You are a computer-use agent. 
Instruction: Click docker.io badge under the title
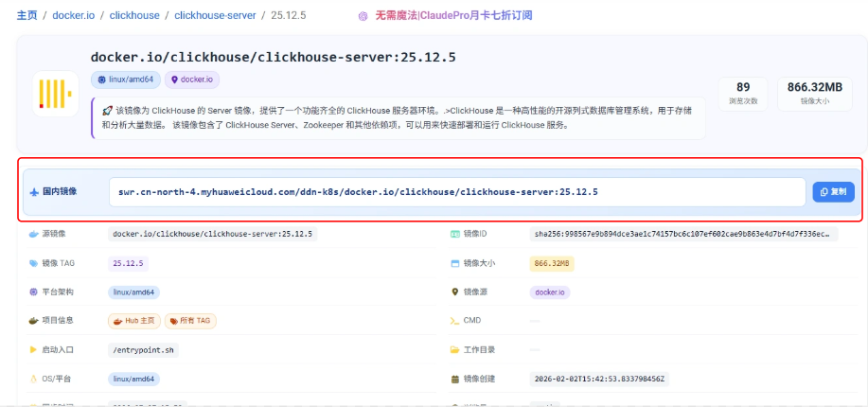(192, 80)
